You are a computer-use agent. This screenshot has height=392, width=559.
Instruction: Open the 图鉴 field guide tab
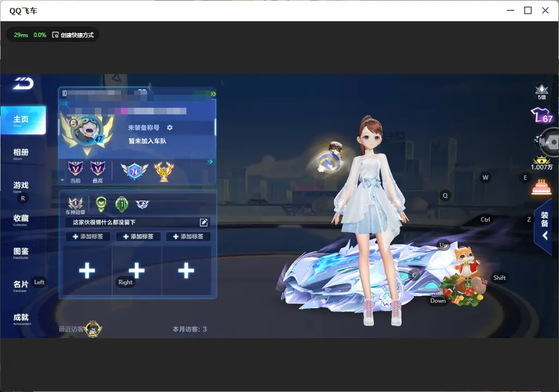pyautogui.click(x=21, y=252)
